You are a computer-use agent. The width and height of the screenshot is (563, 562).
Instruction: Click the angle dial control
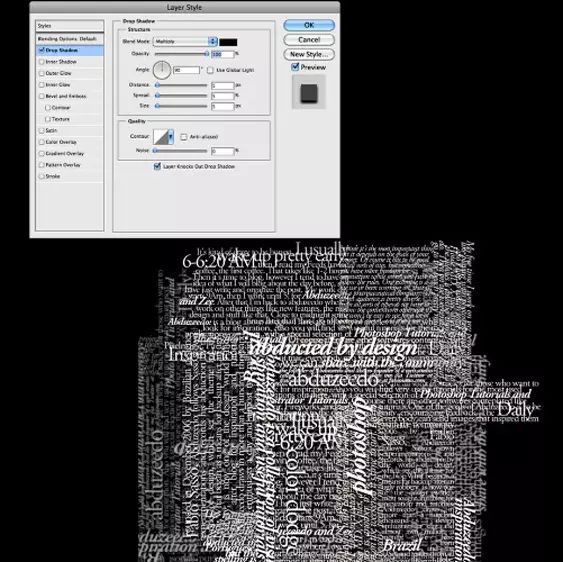pyautogui.click(x=162, y=70)
